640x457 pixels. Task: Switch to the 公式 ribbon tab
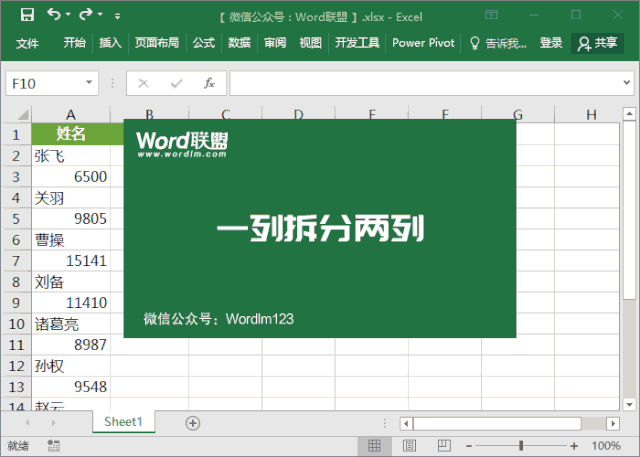204,43
